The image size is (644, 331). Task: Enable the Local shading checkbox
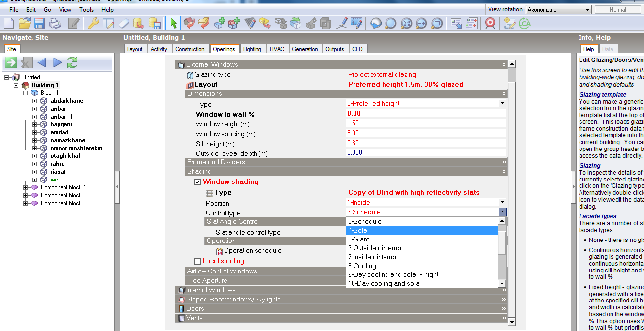[198, 261]
